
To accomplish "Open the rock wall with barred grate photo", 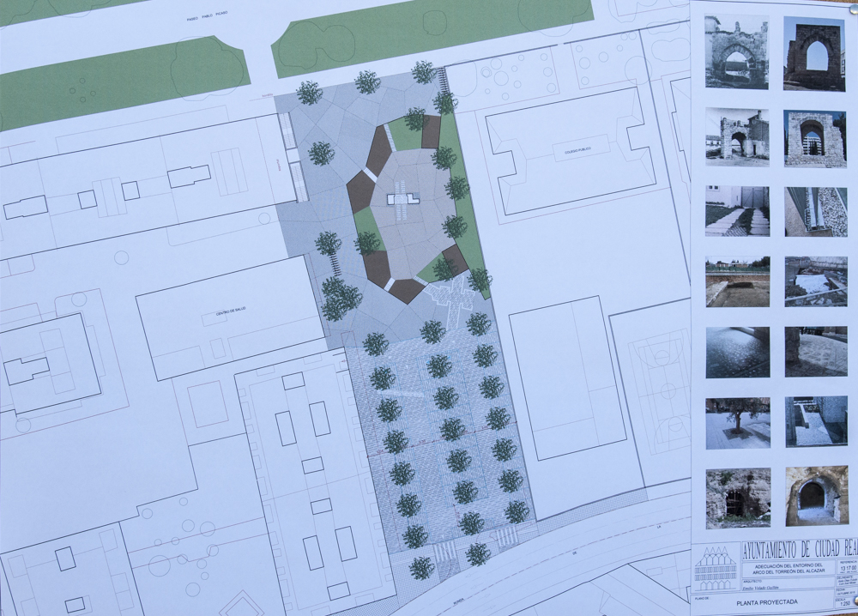I will pos(737,498).
